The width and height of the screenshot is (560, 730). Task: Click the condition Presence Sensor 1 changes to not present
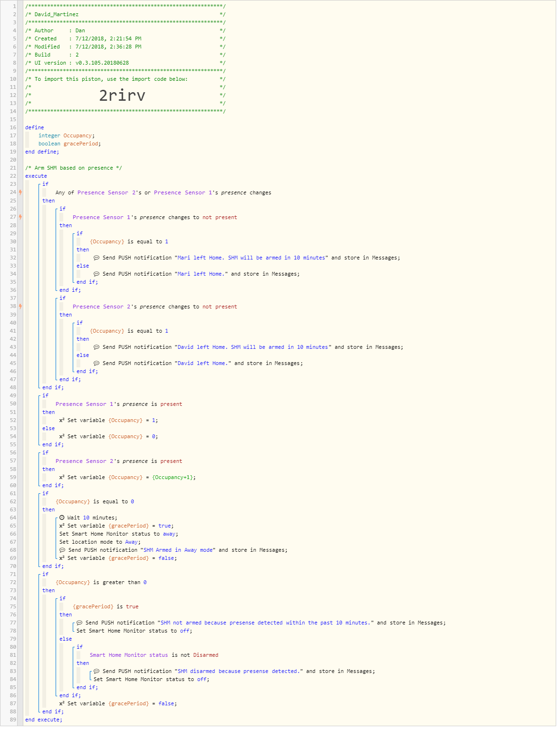tap(154, 217)
